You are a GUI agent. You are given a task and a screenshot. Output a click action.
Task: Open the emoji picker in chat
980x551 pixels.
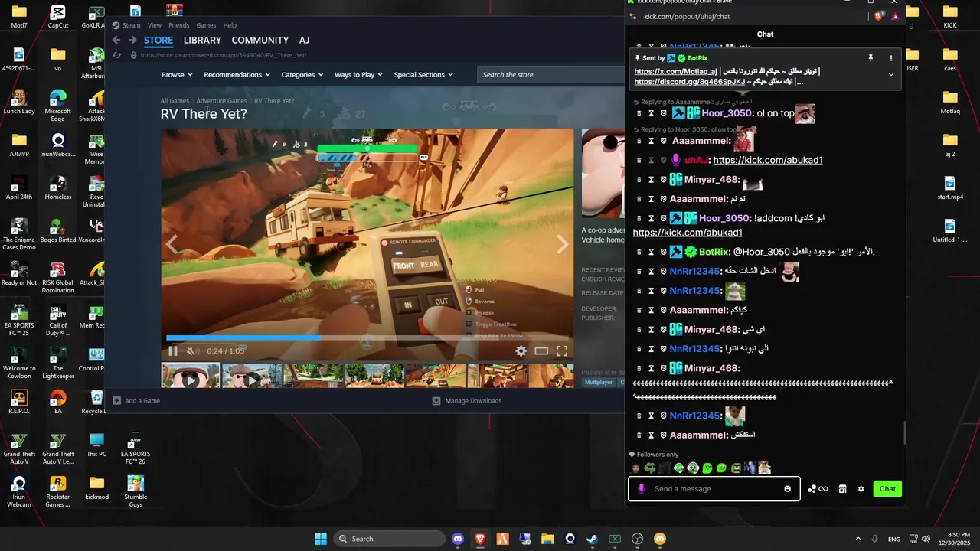point(788,489)
